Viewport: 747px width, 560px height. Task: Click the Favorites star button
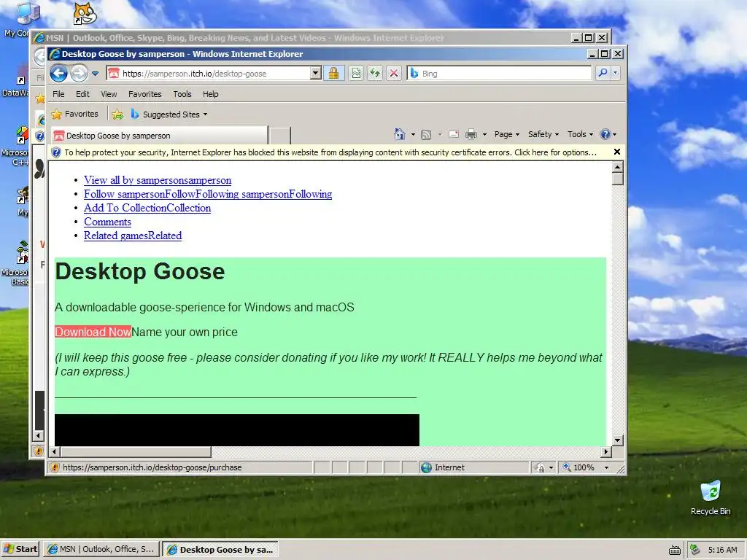(75, 114)
